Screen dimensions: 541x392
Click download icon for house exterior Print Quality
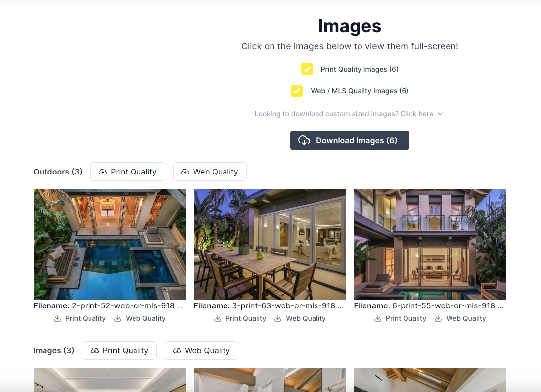[x=378, y=318]
